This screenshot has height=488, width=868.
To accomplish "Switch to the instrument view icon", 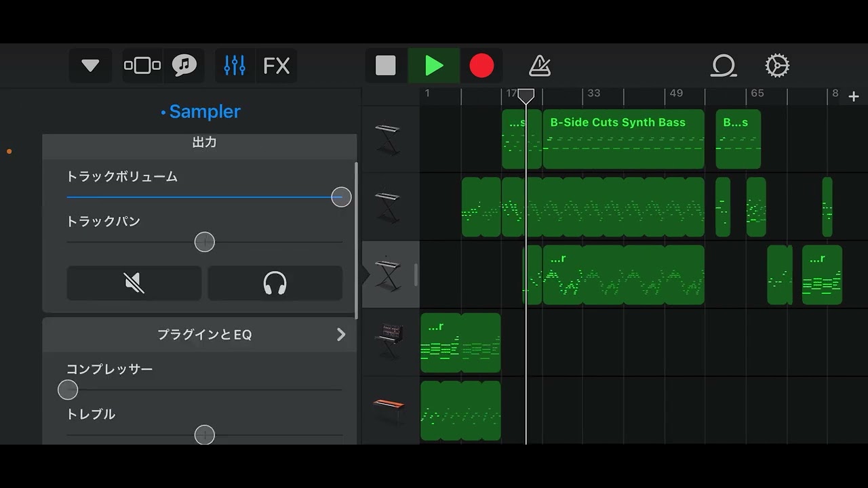I will click(142, 66).
